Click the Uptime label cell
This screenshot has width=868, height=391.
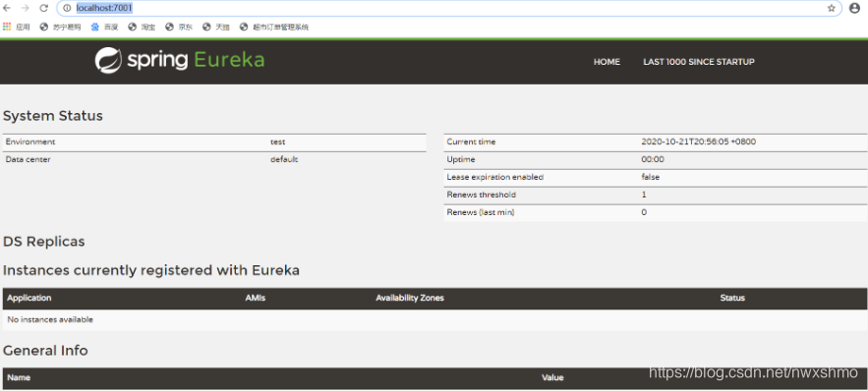pos(461,160)
